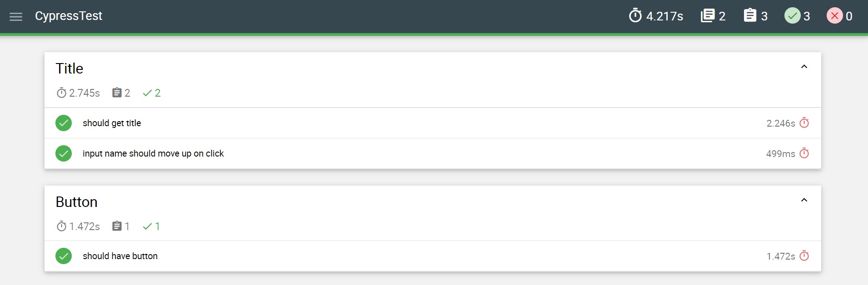
Task: Click the Button suite heading
Action: pos(76,202)
